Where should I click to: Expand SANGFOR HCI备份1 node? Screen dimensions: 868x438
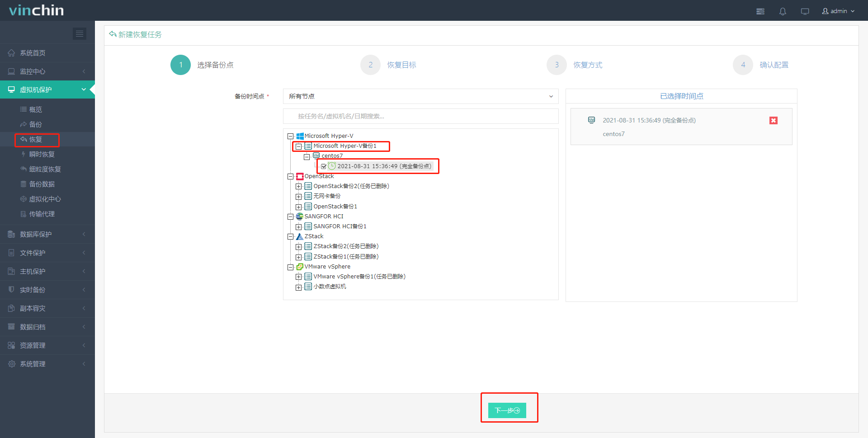click(x=299, y=226)
